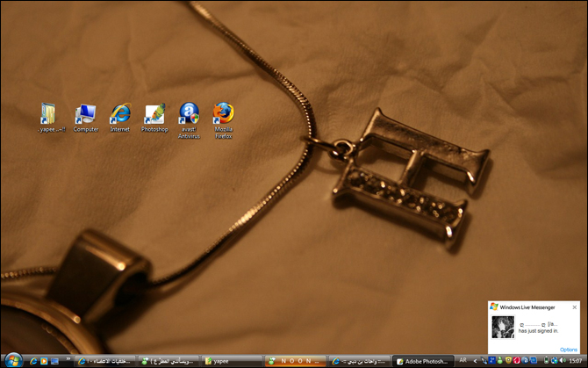
Task: Switch to Adobe Photoshop taskbar button
Action: pos(423,361)
